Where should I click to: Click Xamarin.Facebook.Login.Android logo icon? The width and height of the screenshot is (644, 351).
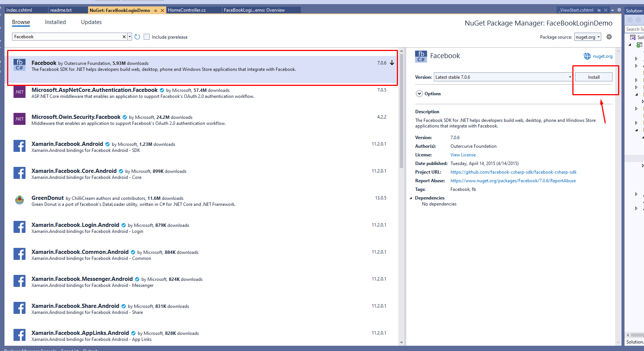click(x=20, y=227)
